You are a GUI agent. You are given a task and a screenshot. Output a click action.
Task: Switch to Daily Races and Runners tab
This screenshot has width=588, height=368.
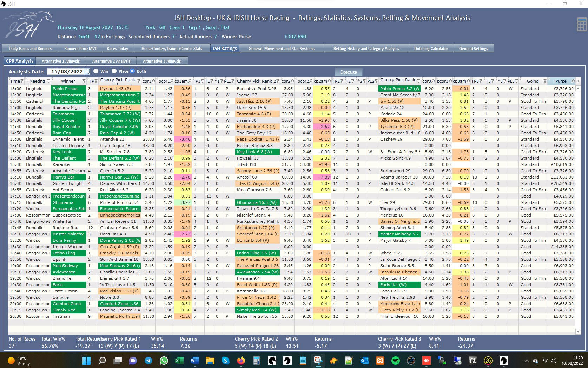30,49
